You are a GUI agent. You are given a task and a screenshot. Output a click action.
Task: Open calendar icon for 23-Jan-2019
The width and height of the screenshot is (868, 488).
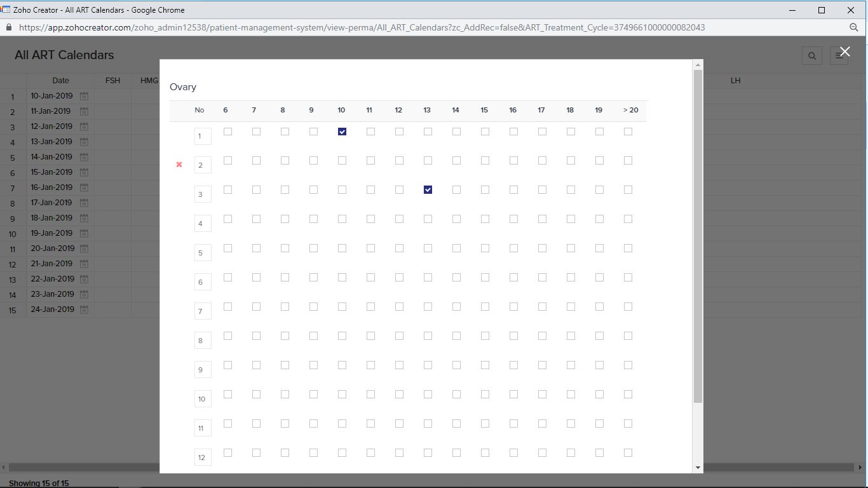pos(84,294)
